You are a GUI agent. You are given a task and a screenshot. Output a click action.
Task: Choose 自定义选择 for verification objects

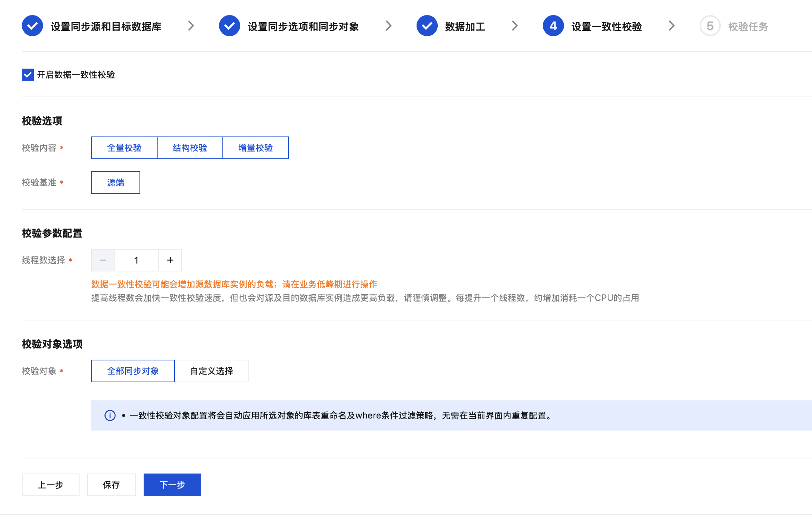coord(211,371)
